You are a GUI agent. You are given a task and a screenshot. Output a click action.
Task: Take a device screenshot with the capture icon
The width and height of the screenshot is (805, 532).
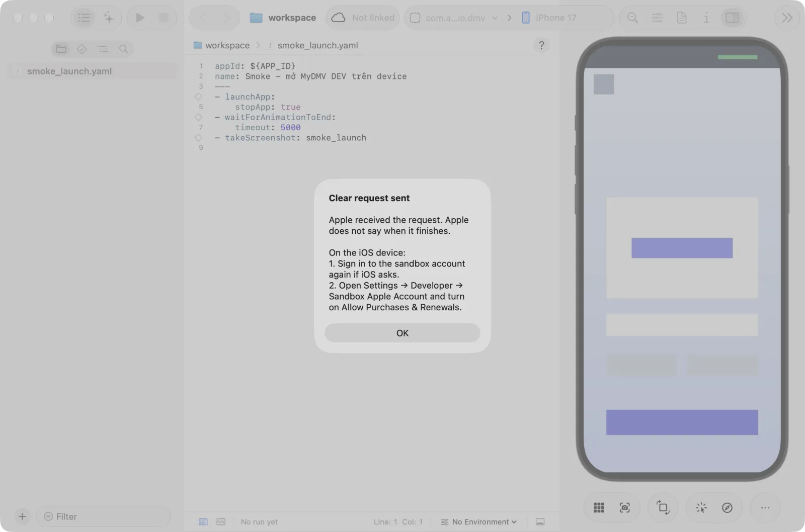(x=624, y=508)
